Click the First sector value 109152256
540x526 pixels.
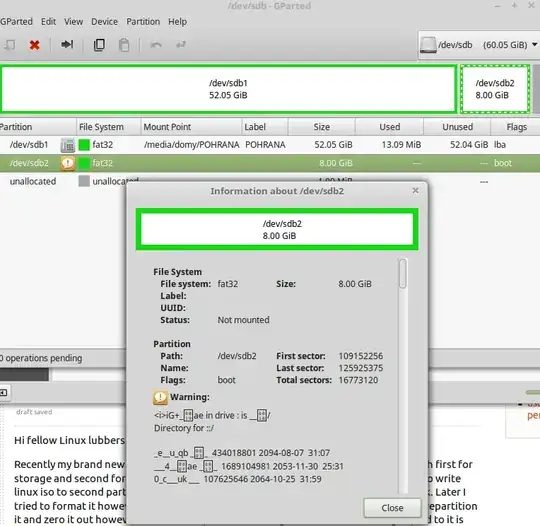tap(361, 356)
